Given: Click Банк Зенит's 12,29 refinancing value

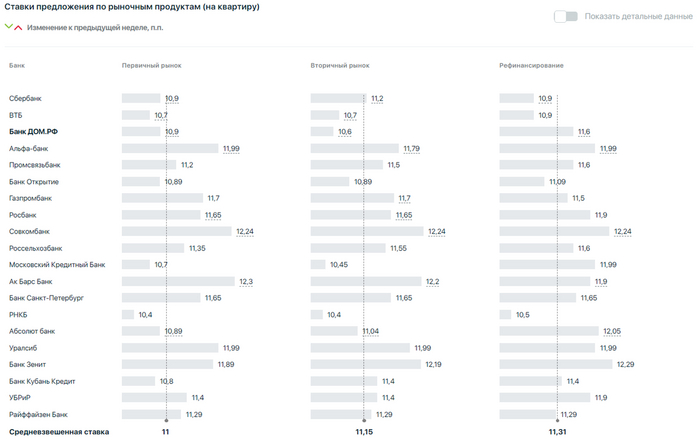Looking at the screenshot, I should point(626,364).
